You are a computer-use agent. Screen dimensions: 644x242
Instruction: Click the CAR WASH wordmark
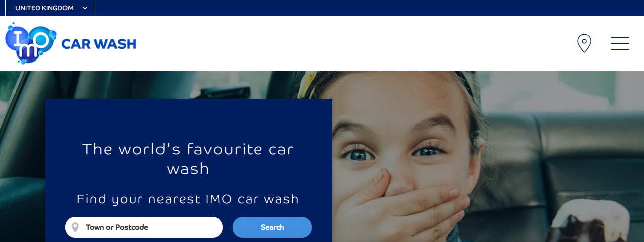[x=99, y=44]
